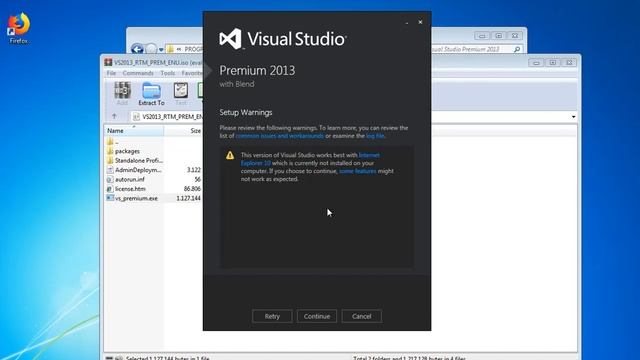Select vs_premium.exe in WinRAR list
The height and width of the screenshot is (360, 640).
point(132,198)
